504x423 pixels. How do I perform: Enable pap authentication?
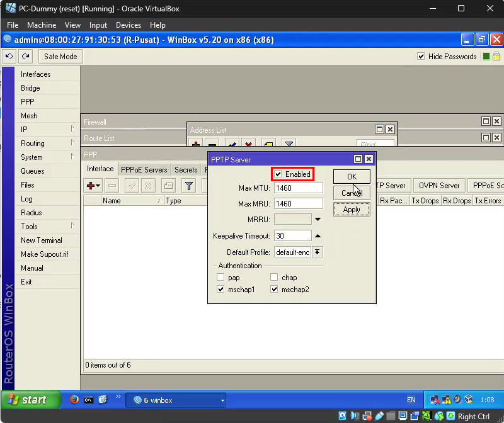220,277
